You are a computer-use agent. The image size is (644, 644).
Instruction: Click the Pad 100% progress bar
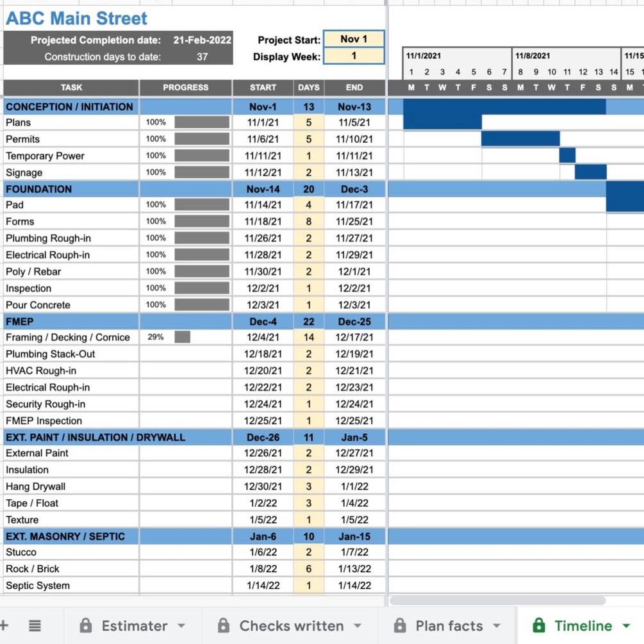point(202,204)
